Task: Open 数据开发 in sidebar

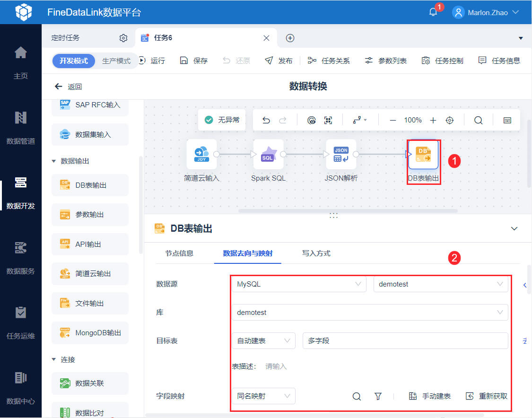Action: point(21,193)
